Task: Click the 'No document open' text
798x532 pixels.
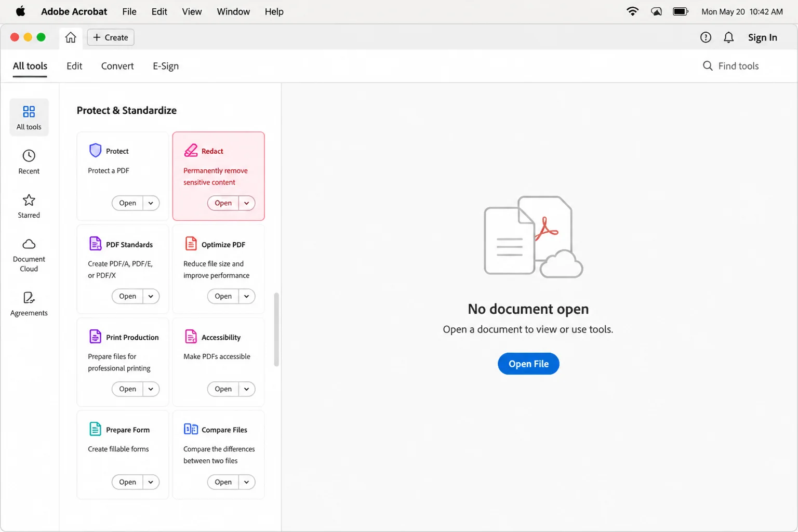Action: (x=528, y=309)
